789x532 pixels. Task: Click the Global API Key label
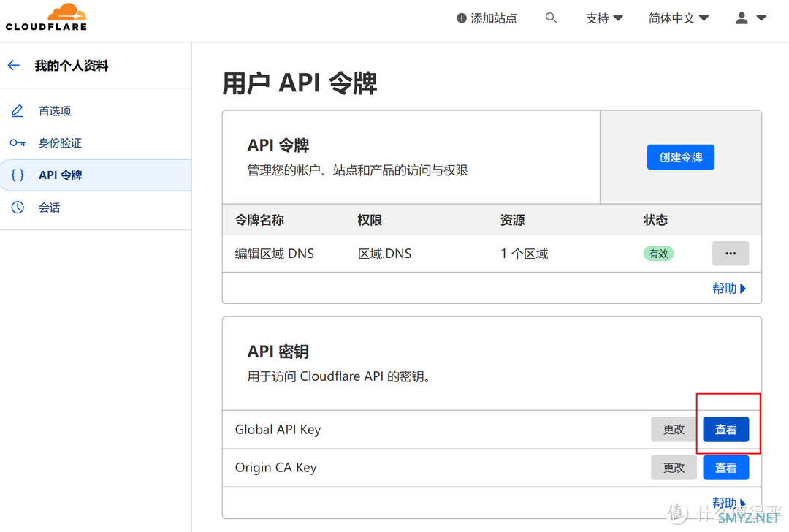point(278,429)
